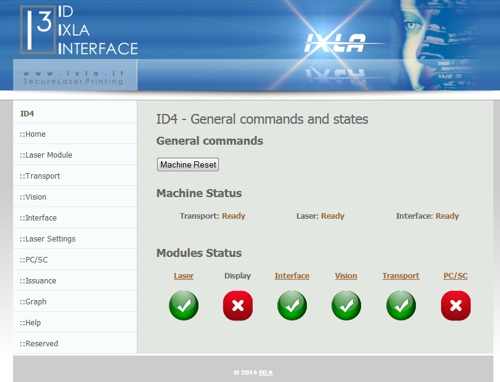Click the Machine Status heading

(199, 193)
